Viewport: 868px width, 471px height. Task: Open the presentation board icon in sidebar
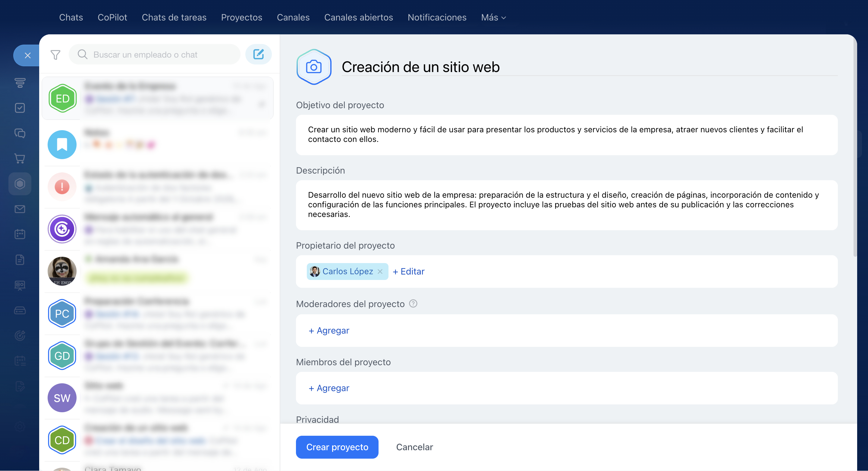click(20, 285)
